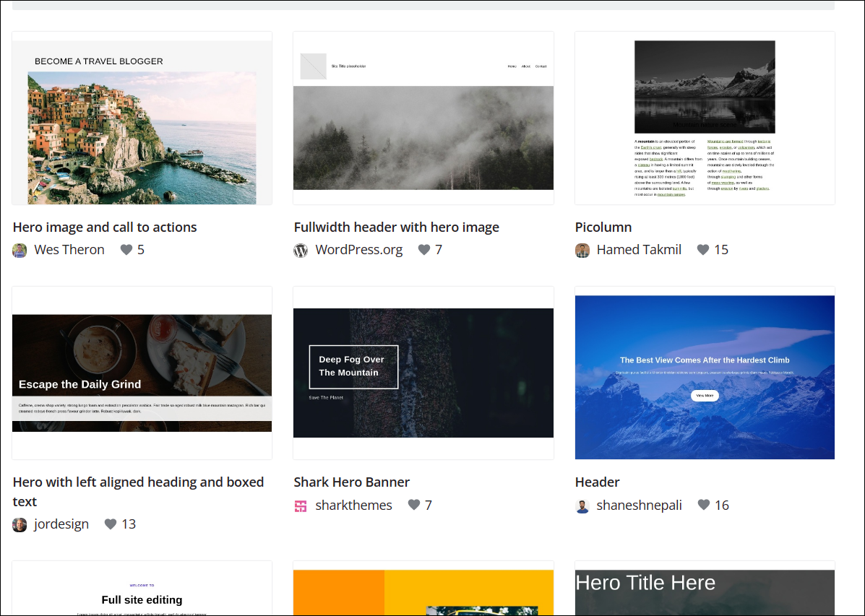
Task: Click 'Hero with left aligned heading and boxed text' title
Action: pos(139,491)
